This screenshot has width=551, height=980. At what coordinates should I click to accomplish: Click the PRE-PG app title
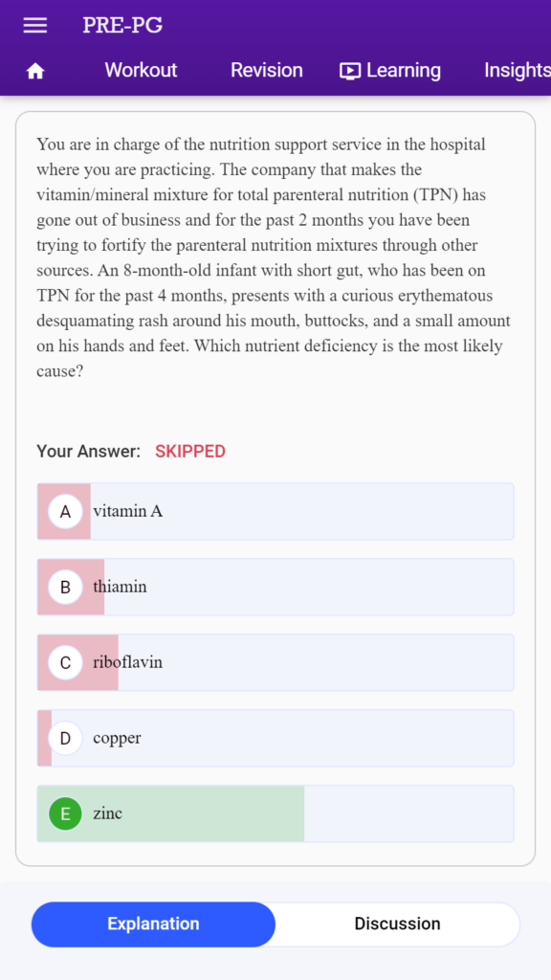122,25
